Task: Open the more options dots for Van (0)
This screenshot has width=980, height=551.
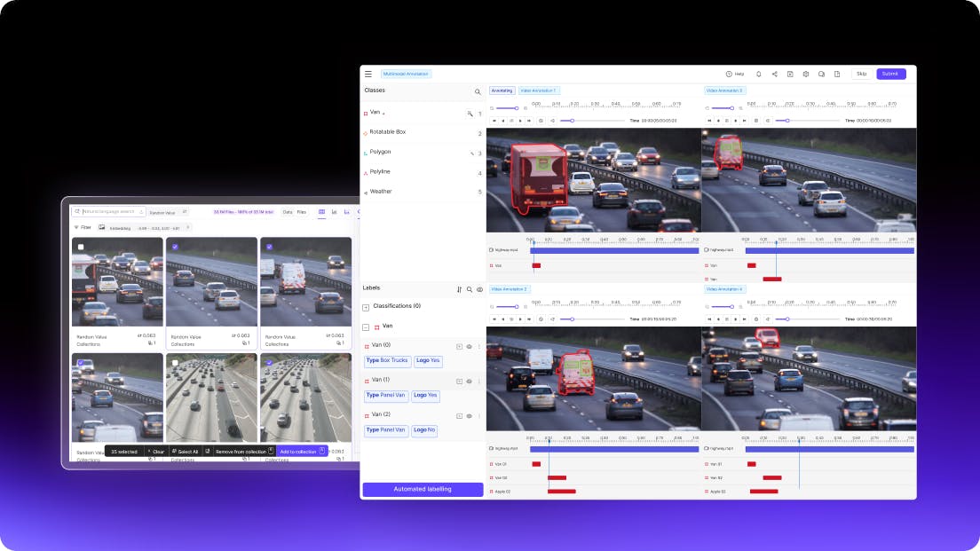Action: coord(479,346)
